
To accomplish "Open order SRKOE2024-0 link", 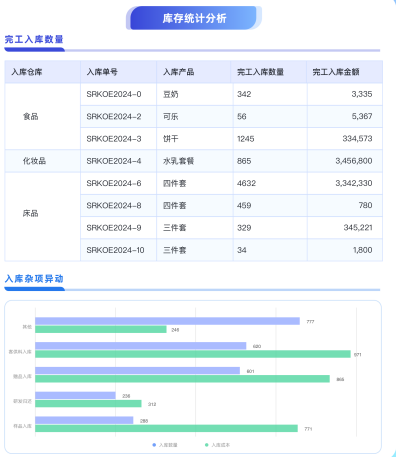I will [x=114, y=94].
